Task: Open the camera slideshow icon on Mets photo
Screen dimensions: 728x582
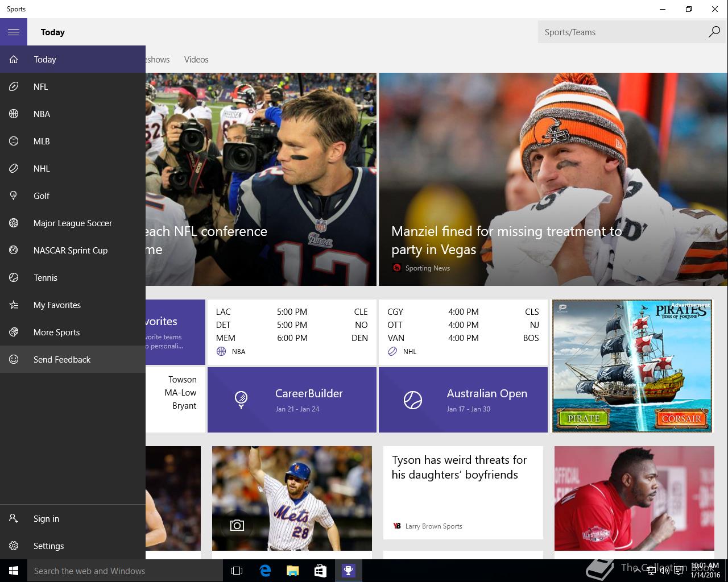Action: 237,525
